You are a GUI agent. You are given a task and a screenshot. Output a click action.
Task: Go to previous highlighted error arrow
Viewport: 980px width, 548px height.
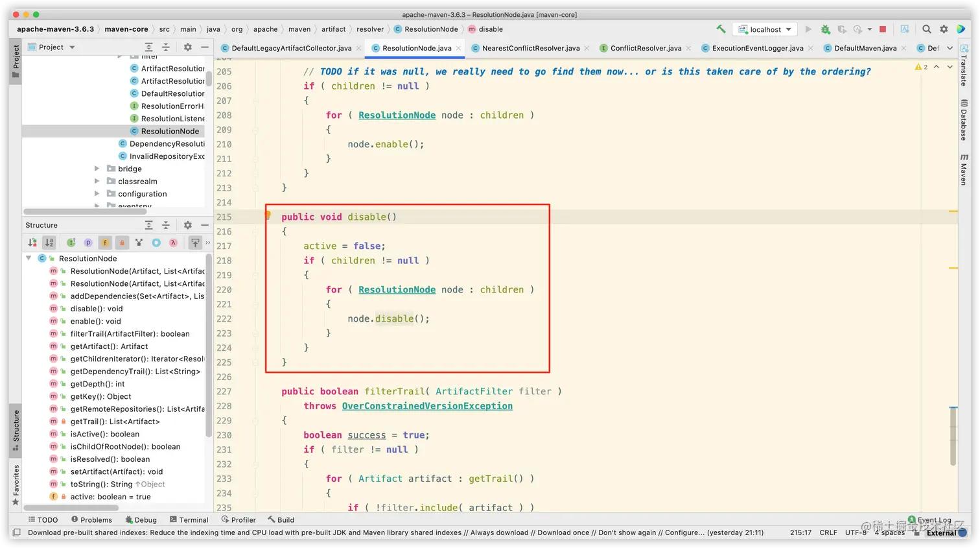click(x=937, y=67)
